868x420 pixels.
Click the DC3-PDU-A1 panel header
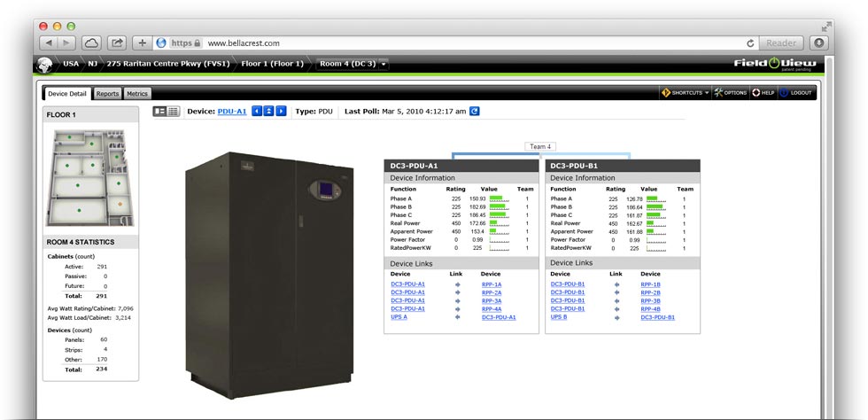461,166
